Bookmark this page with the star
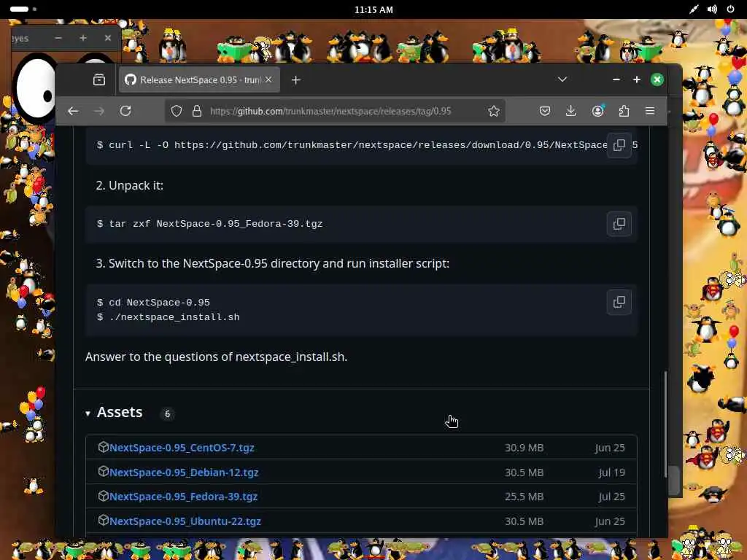747x560 pixels. point(494,111)
